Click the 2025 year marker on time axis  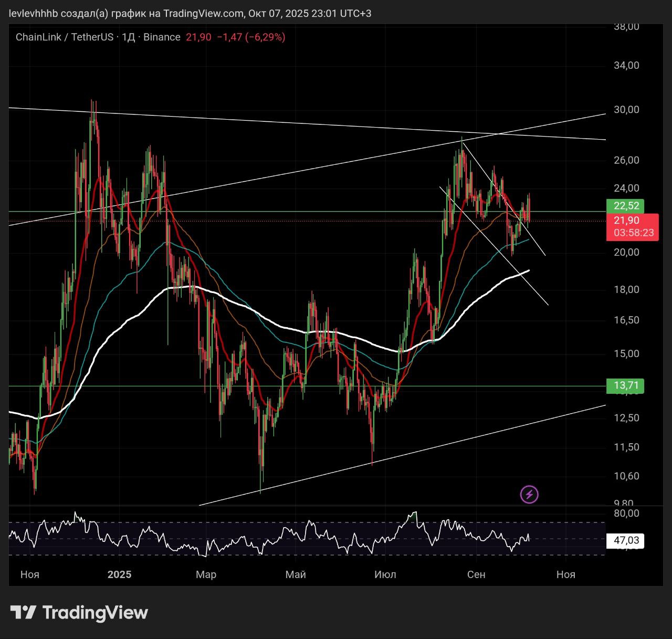click(119, 574)
